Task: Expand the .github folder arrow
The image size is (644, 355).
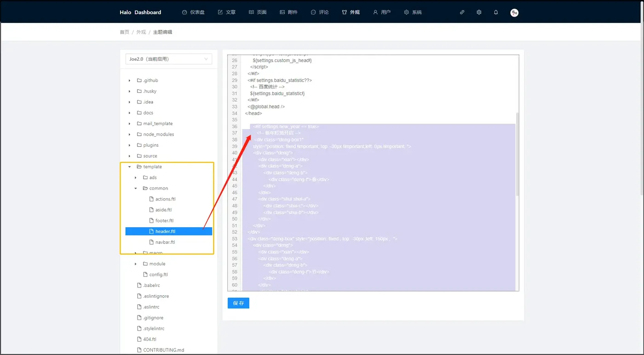Action: tap(130, 80)
